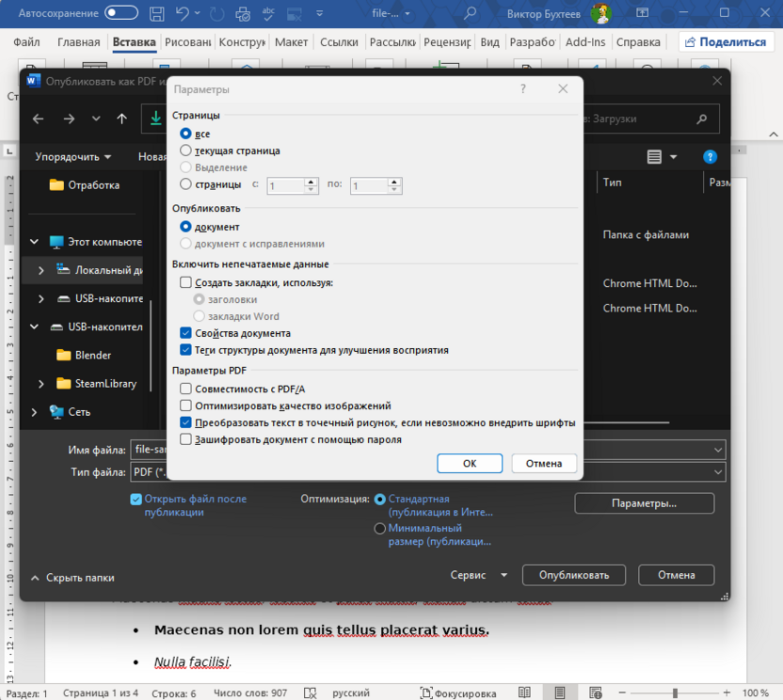
Task: Switch to the Справка tab
Action: 638,42
